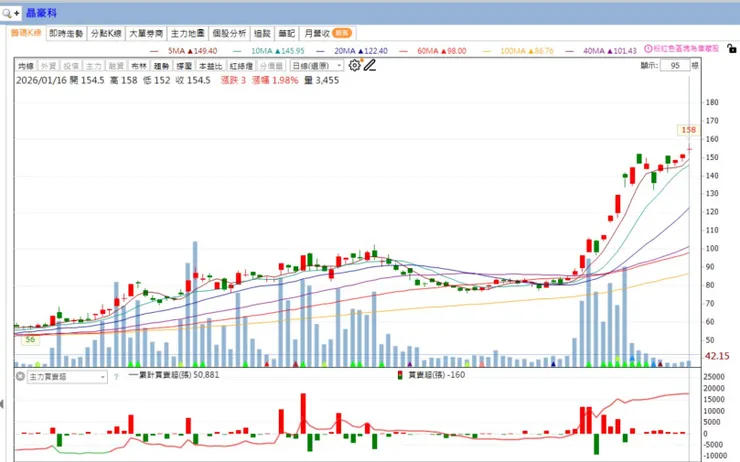The width and height of the screenshot is (740, 462).
Task: Click the 10MA 145.95 legend label
Action: 278,51
